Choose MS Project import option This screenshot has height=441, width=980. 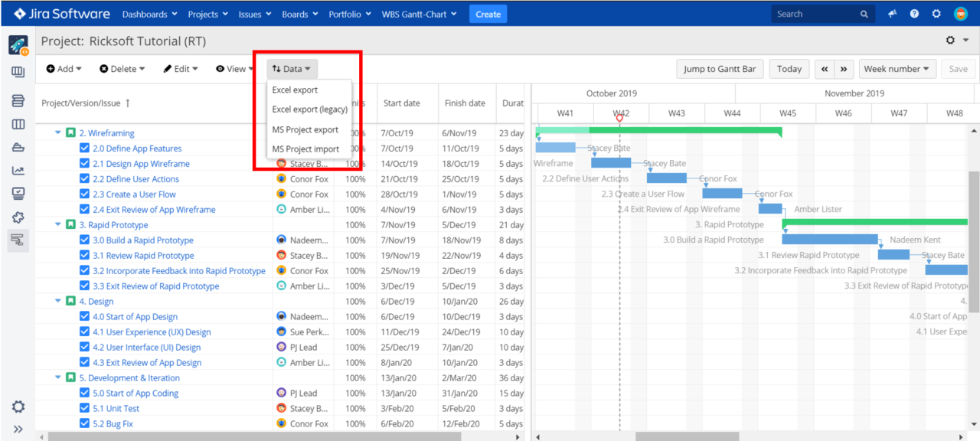(x=309, y=149)
